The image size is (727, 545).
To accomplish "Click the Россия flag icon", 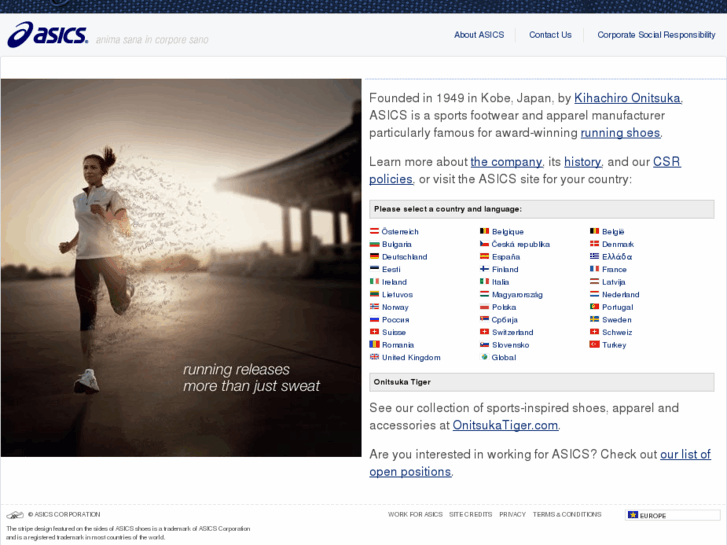I will click(x=374, y=319).
